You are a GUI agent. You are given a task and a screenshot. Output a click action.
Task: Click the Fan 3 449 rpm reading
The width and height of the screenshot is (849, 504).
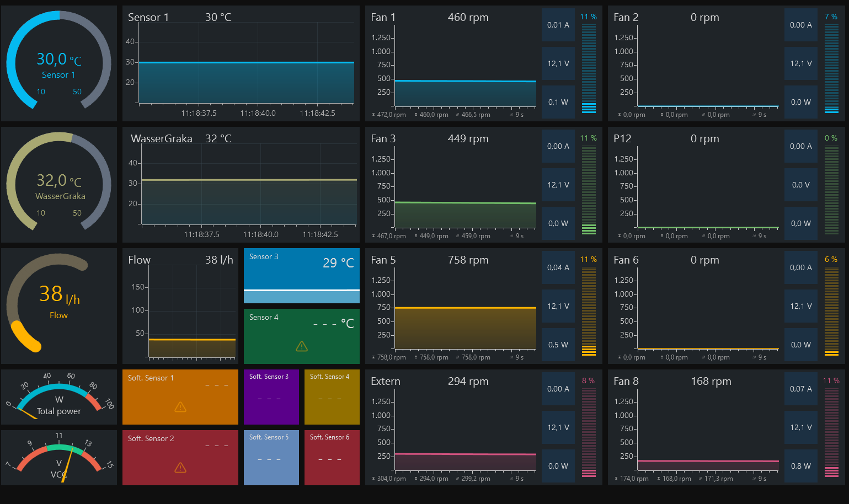[468, 138]
